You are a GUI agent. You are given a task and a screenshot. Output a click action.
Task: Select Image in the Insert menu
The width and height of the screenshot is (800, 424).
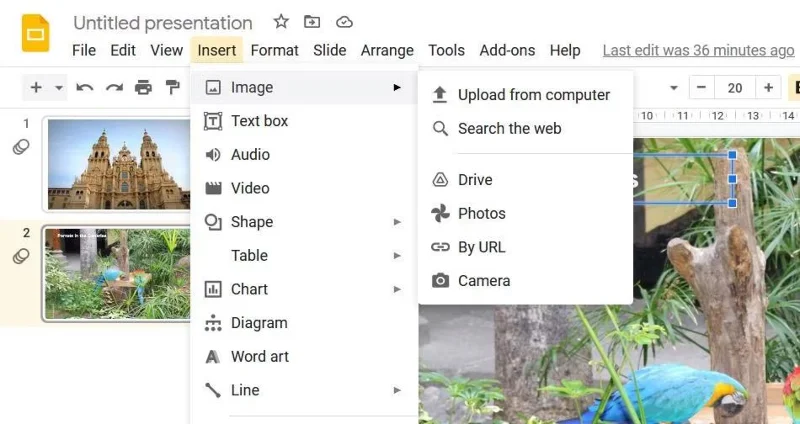[x=305, y=87]
